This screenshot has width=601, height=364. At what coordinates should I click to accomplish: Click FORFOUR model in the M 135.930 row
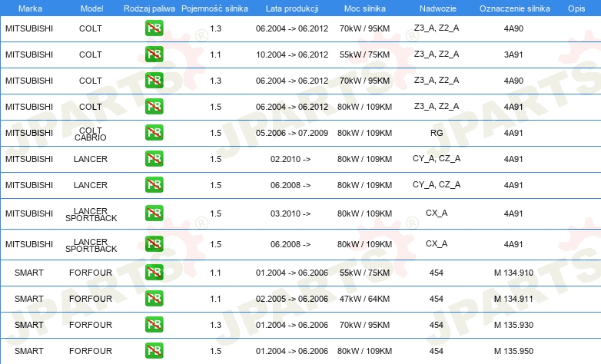pyautogui.click(x=91, y=325)
